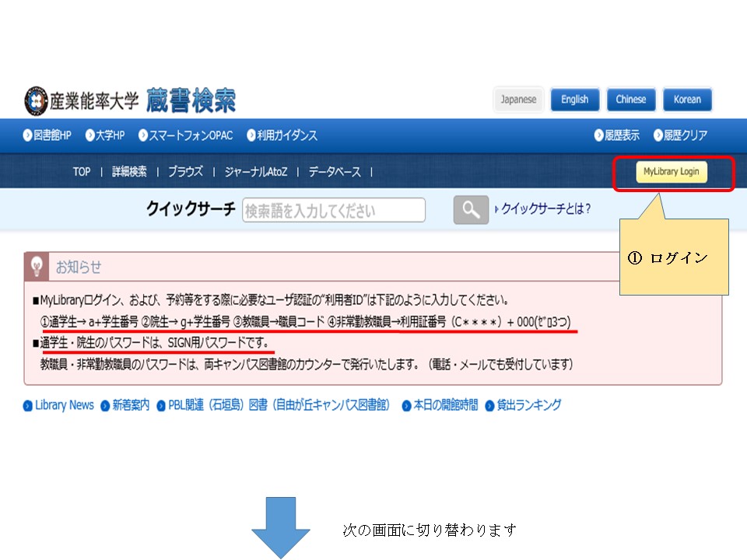Image resolution: width=747 pixels, height=560 pixels.
Task: Open クイックサーチとは? help link
Action: (546, 208)
